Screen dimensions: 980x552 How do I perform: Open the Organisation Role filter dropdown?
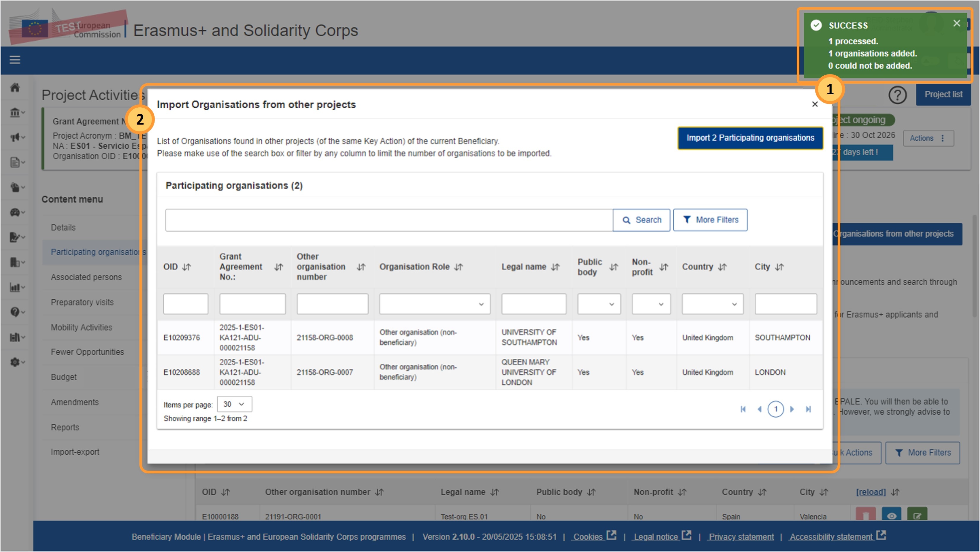pyautogui.click(x=435, y=304)
